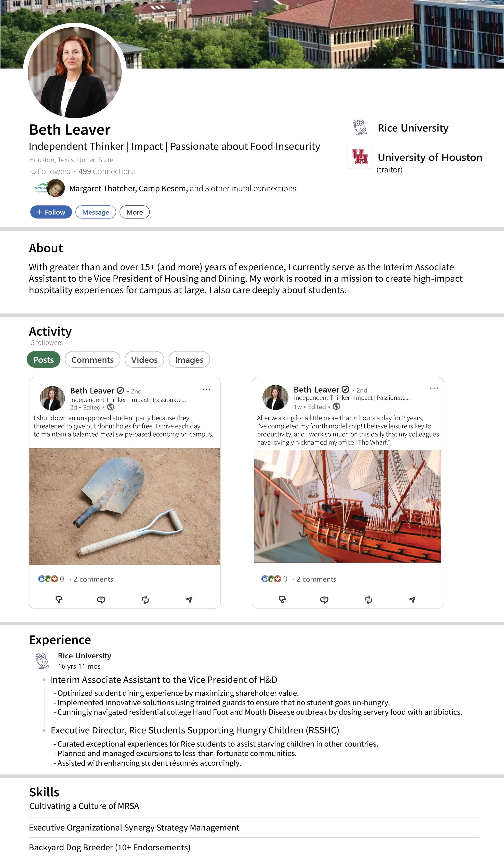504x859 pixels.
Task: Click the Rice owl logo in the Experience section
Action: 42,661
